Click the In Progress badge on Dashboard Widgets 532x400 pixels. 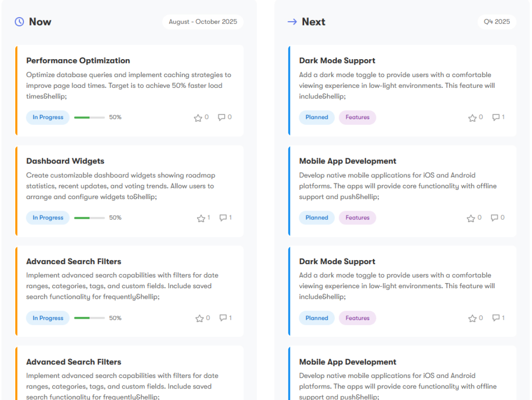tap(48, 218)
